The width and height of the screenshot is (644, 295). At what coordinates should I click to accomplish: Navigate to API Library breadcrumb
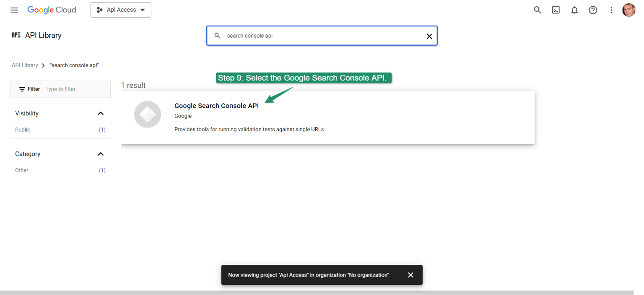(x=25, y=65)
